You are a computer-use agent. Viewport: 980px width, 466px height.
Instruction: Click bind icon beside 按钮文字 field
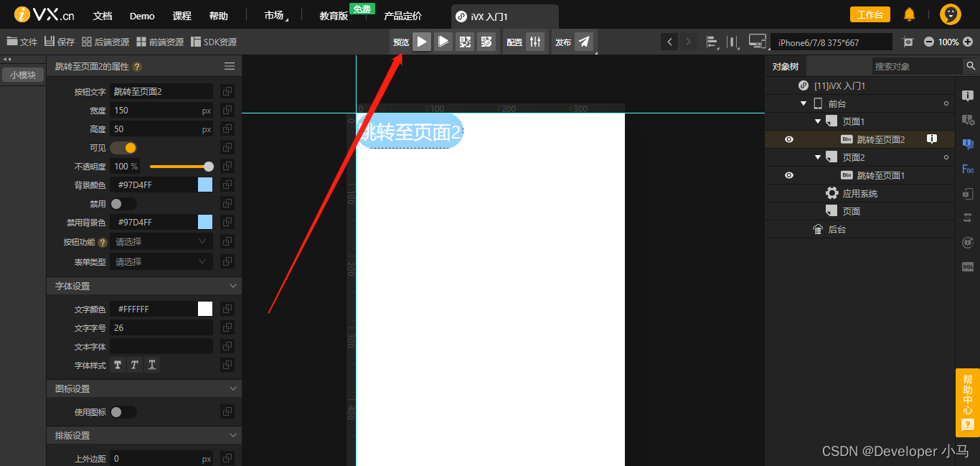(x=227, y=92)
